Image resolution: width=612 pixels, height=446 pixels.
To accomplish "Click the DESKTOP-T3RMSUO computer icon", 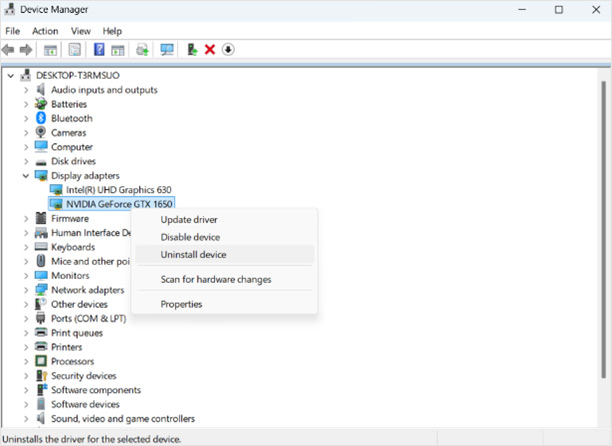I will click(x=25, y=75).
